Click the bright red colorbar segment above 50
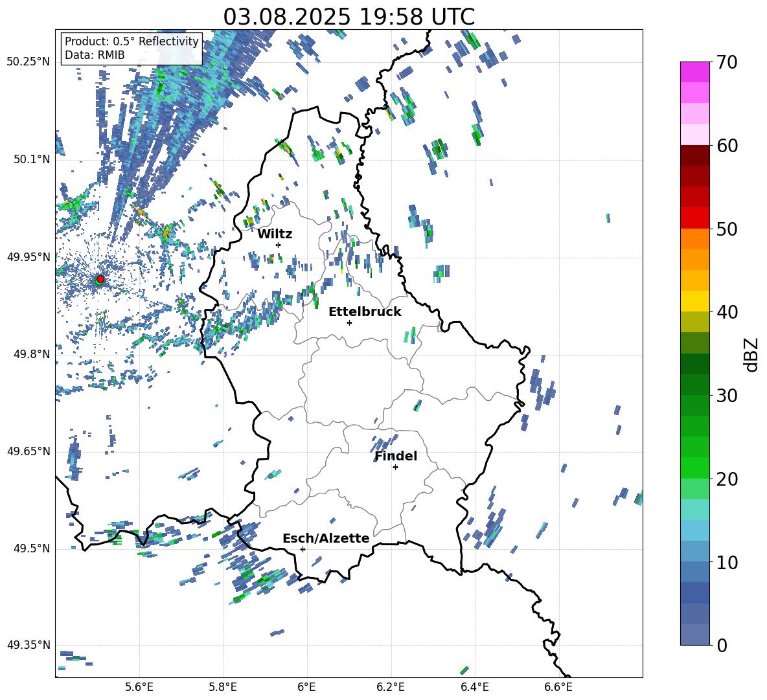The image size is (767, 700). [694, 218]
